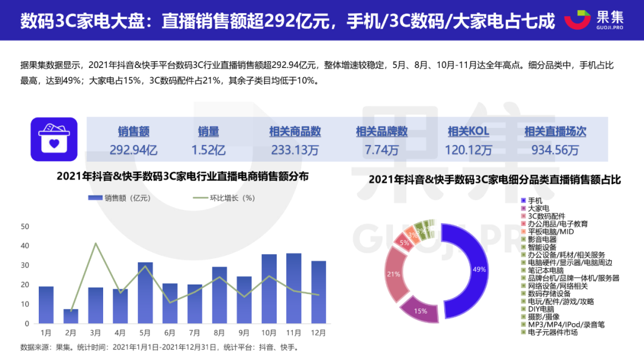Open the underlined 相关商品数 heading
Viewport: 644px width, 362px height.
[x=295, y=131]
